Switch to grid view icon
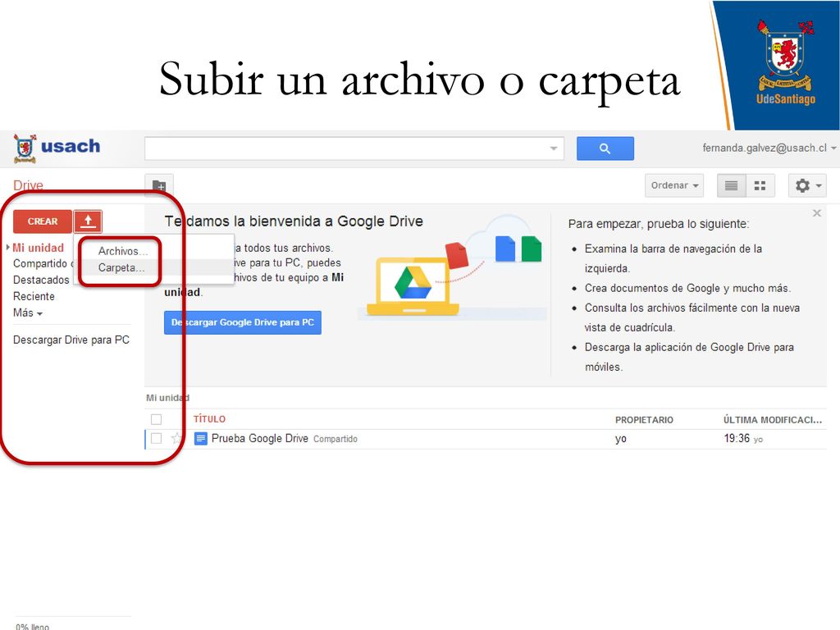840x630 pixels. 760,185
